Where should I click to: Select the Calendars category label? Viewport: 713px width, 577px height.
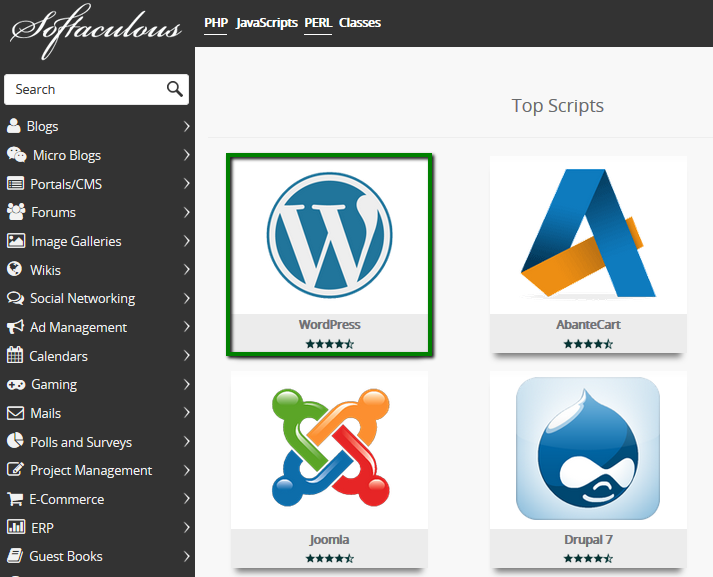click(58, 356)
